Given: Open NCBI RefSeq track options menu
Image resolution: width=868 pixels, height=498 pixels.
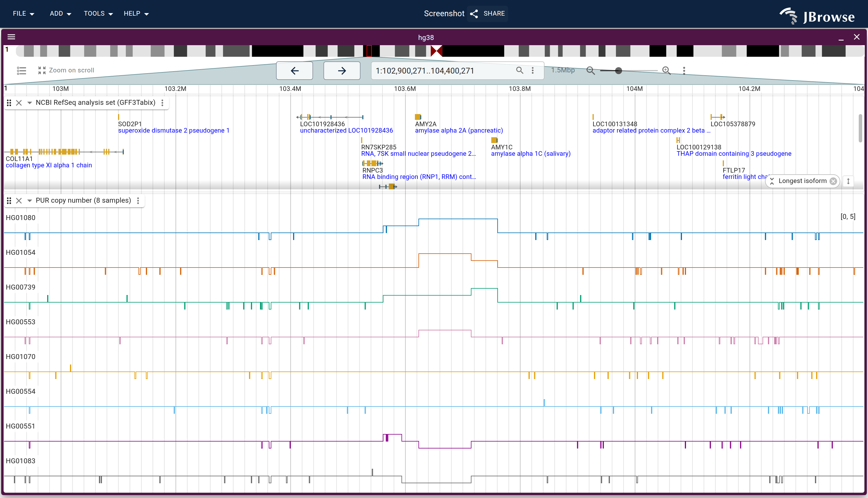Looking at the screenshot, I should [162, 102].
